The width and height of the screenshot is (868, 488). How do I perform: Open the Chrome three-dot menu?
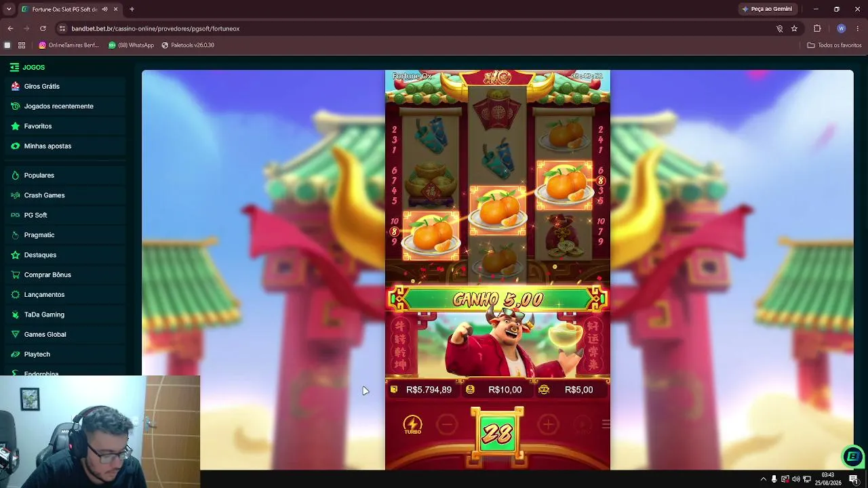[x=858, y=28]
